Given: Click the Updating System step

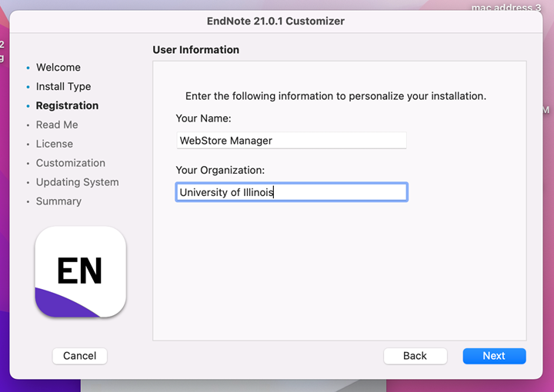Looking at the screenshot, I should coord(78,182).
